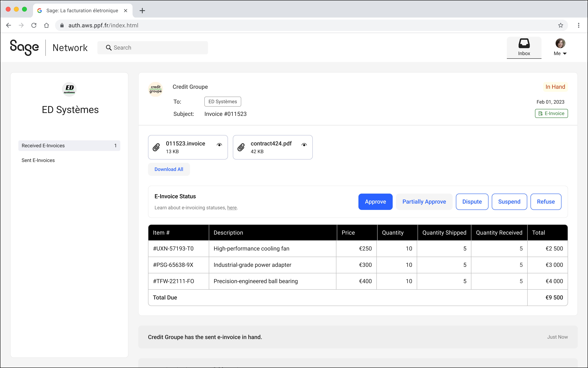Open the e-invoicing statuses 'here' link

coord(232,208)
